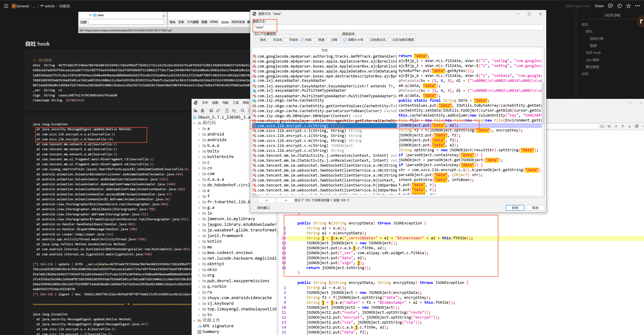Screen dimensions: 644x335
Task: Click the next results page -> button
Action: [285, 200]
